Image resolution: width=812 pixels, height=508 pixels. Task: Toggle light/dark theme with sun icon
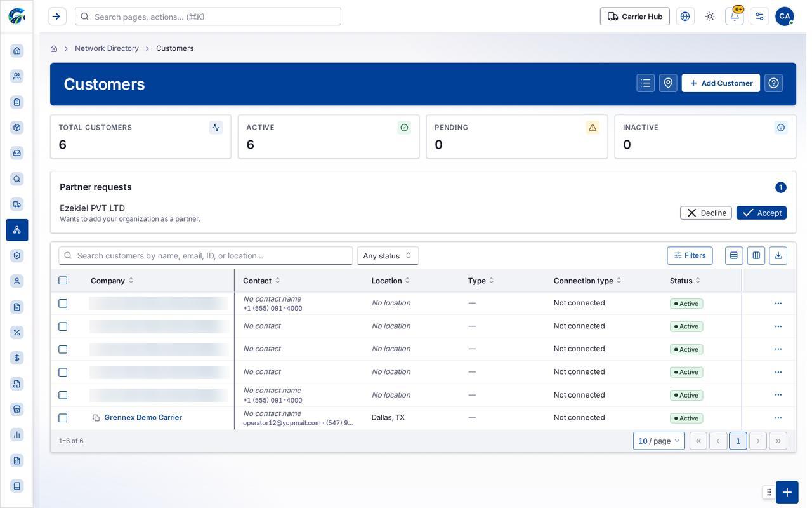coord(710,17)
